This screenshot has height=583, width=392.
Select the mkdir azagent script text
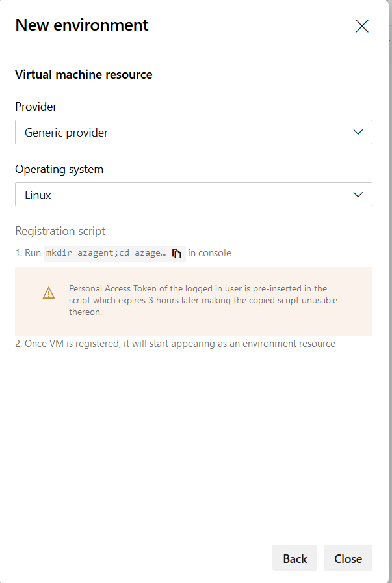tap(105, 253)
